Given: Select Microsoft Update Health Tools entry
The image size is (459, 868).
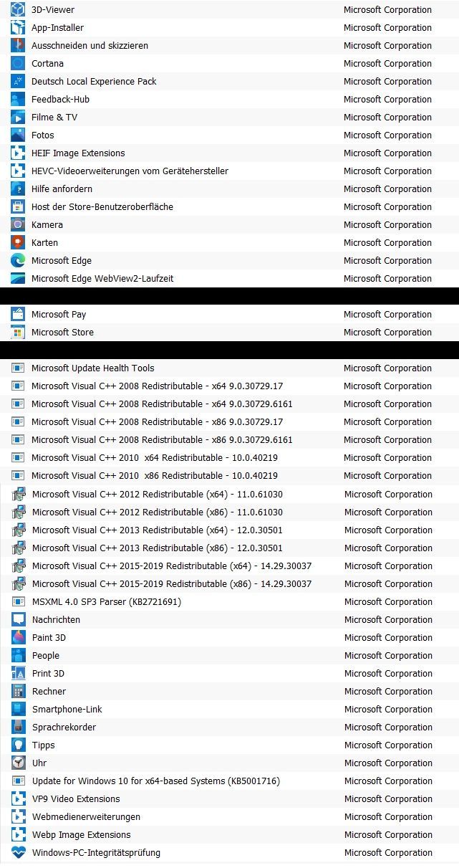Looking at the screenshot, I should pyautogui.click(x=229, y=368).
